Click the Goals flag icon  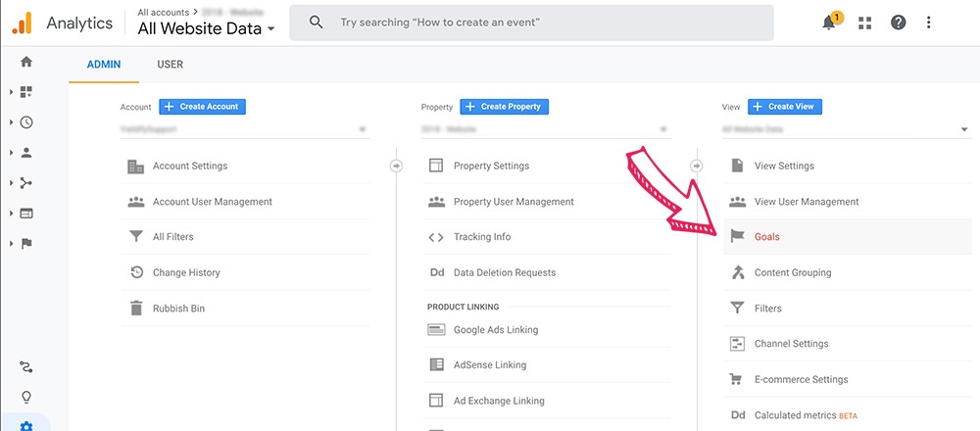pyautogui.click(x=738, y=237)
